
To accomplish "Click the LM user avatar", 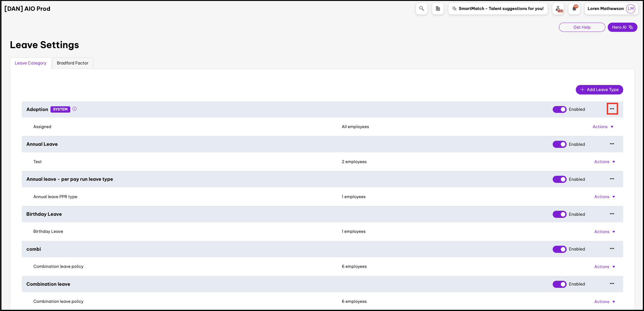I will (x=631, y=9).
